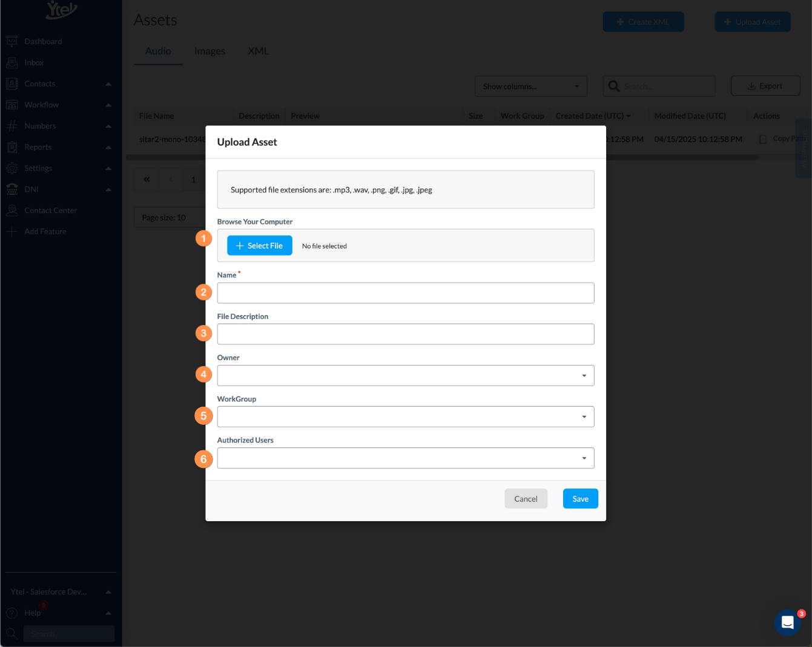Click the Select File button
Image resolution: width=812 pixels, height=647 pixels.
260,246
